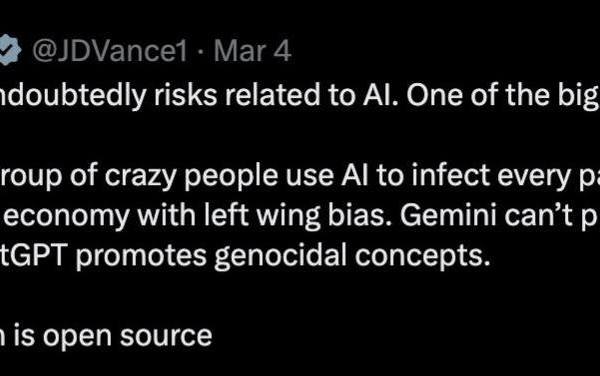Open the Mar 4 tweet timestamp
The width and height of the screenshot is (600, 376).
tap(253, 50)
